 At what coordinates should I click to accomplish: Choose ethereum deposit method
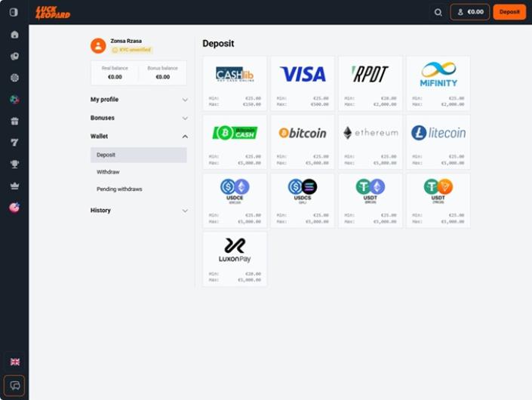pos(371,142)
